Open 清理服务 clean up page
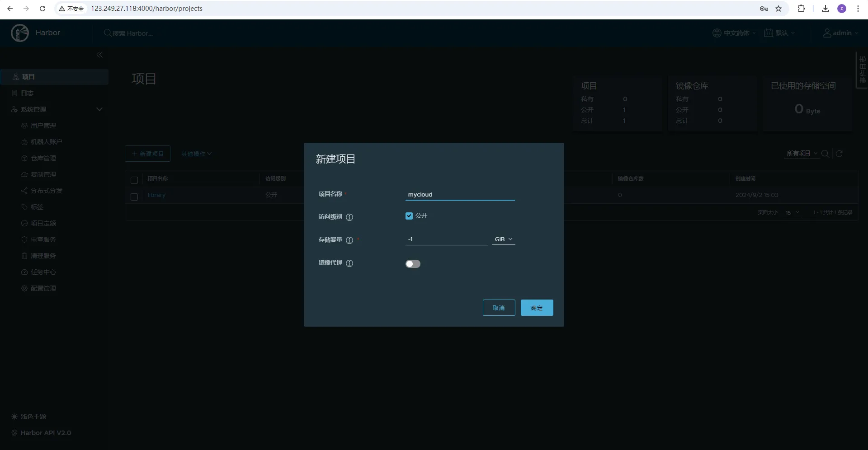868x450 pixels. tap(43, 256)
